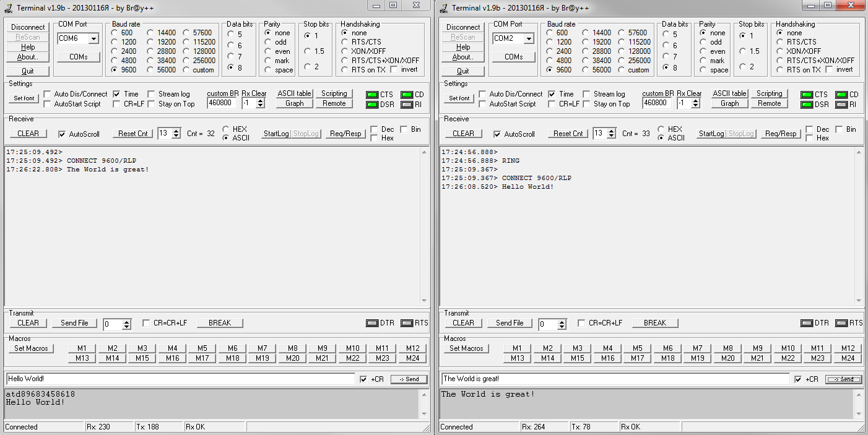Toggle the RTS indicator in left terminal
This screenshot has height=435, width=868.
tap(406, 323)
